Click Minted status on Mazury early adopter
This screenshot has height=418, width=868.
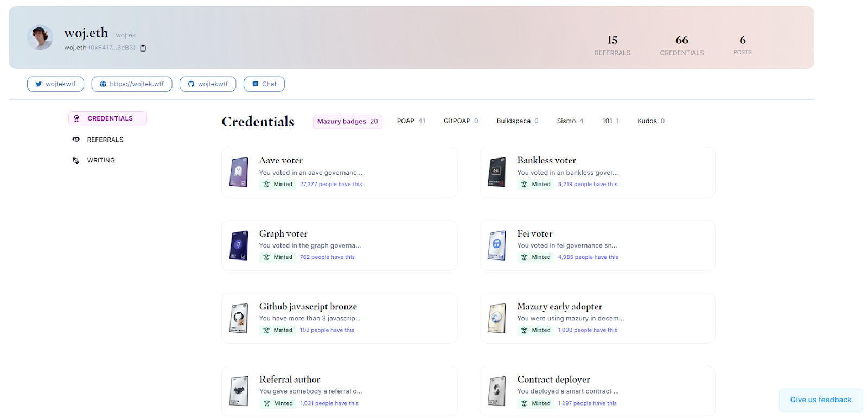pos(536,330)
